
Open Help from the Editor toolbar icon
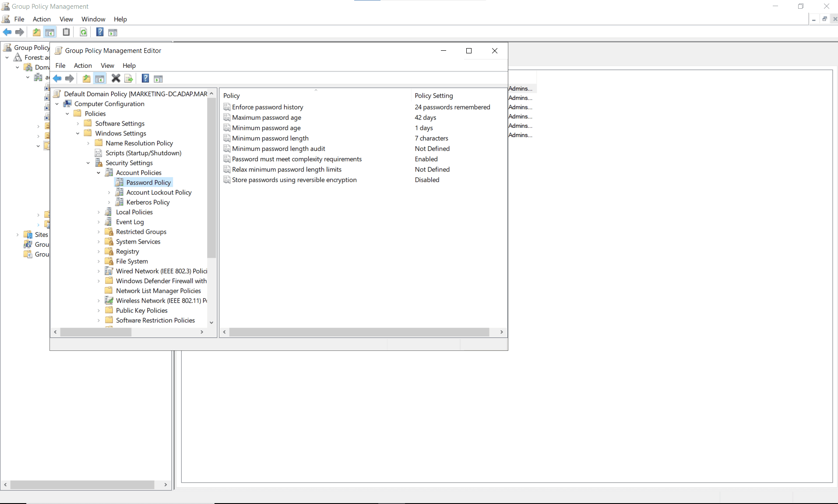pos(145,78)
